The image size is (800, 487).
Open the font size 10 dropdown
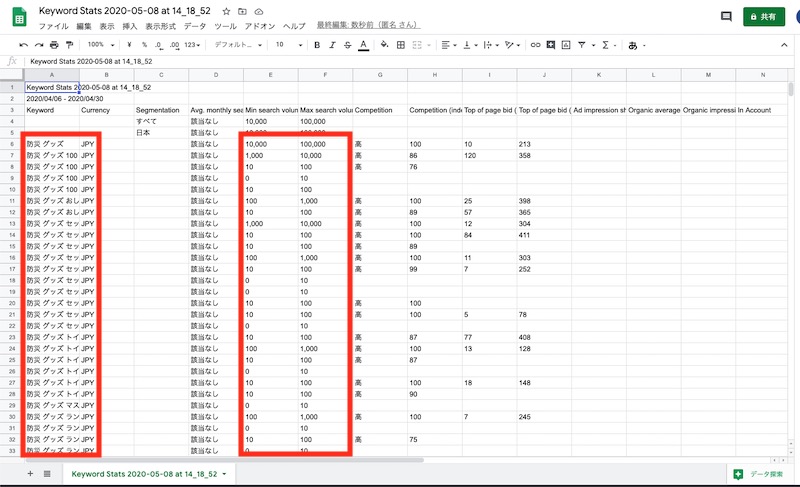pos(286,45)
